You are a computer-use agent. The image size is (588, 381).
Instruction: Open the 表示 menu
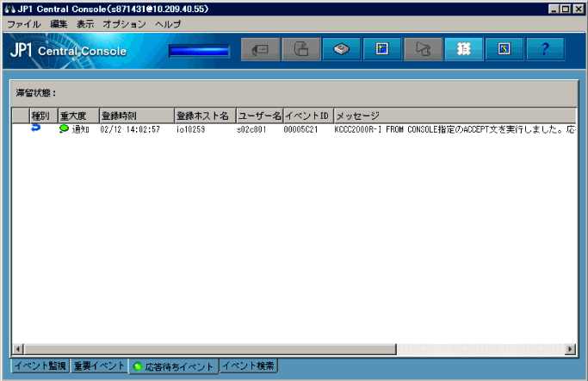pyautogui.click(x=85, y=24)
